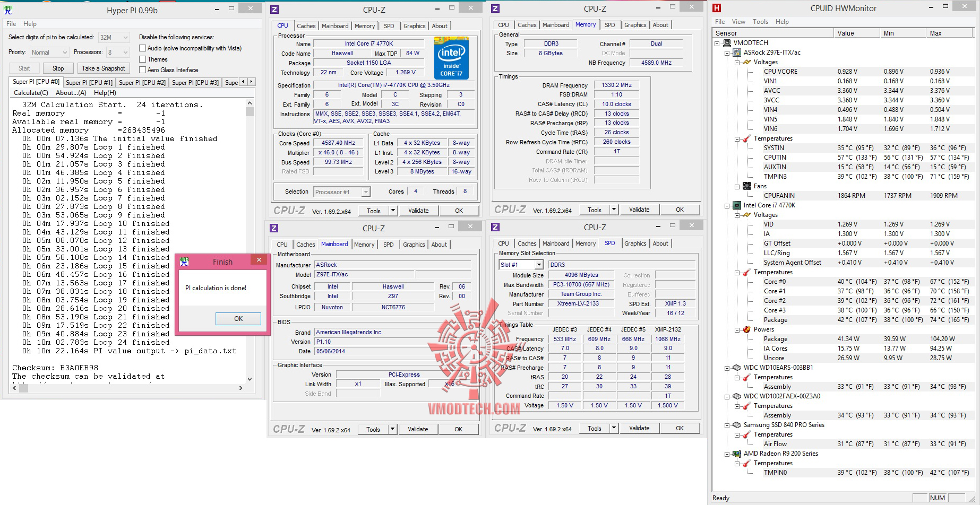Screen dimensions: 980x505
Task: Click the down arrow of the Hyper PI output scrollbar
Action: [x=250, y=379]
